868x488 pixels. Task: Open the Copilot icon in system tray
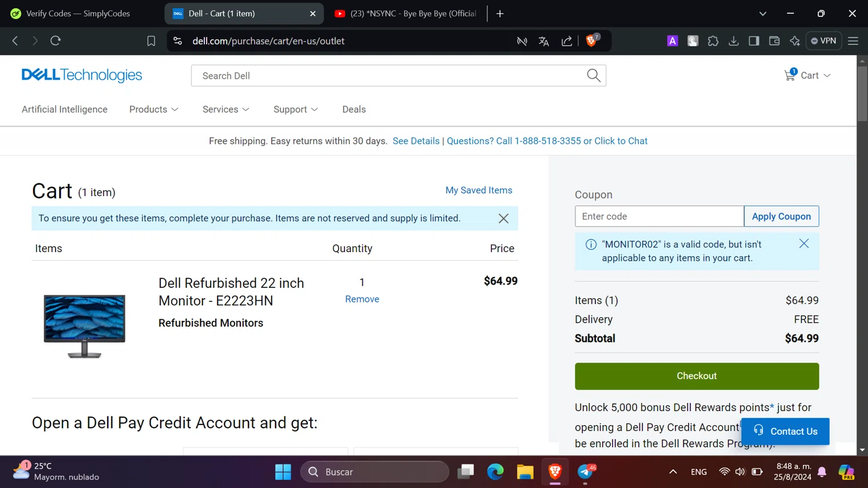point(846,472)
